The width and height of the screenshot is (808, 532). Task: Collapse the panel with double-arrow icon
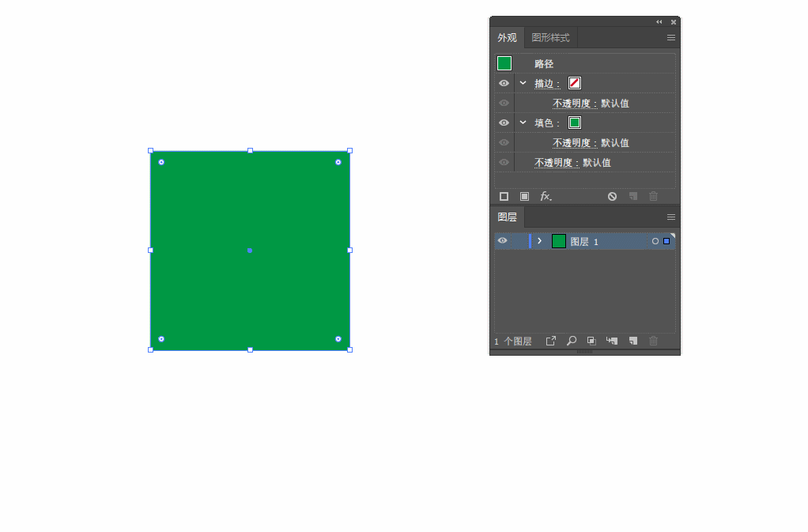point(659,22)
